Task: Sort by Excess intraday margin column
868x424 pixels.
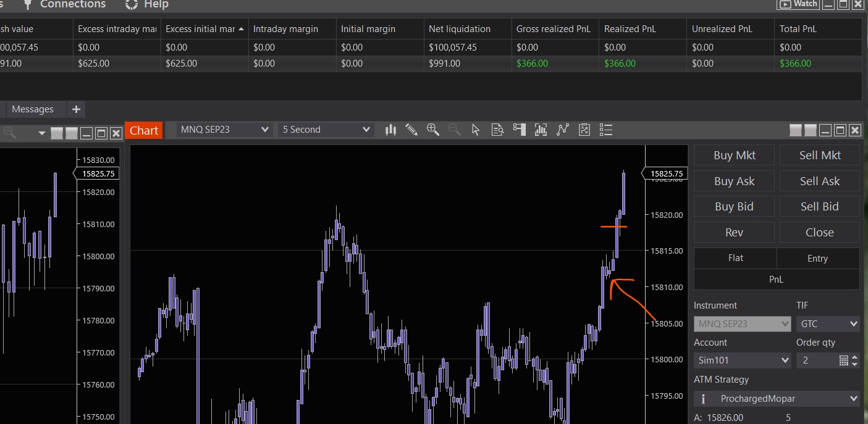Action: tap(117, 29)
